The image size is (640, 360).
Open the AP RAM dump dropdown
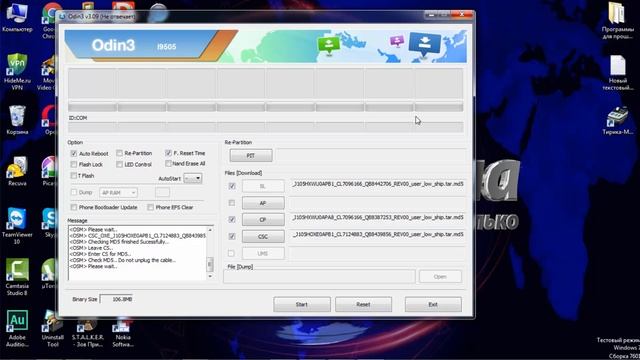pos(118,193)
